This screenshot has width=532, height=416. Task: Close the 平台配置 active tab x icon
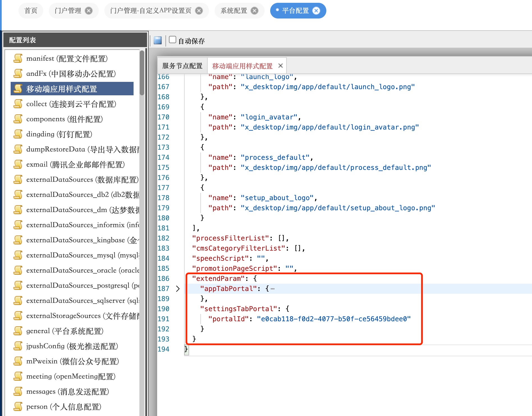[316, 11]
